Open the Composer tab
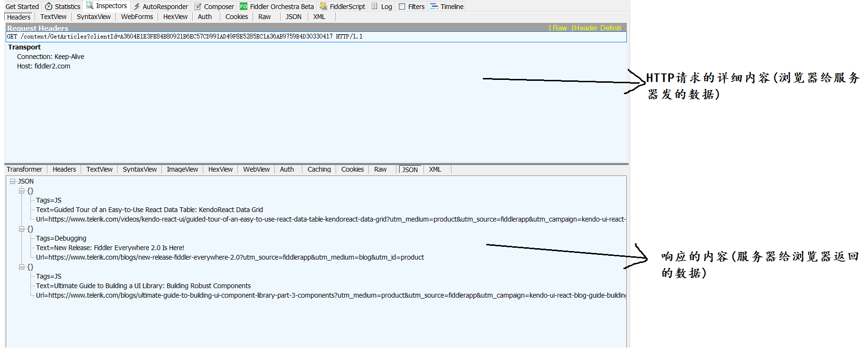Viewport: 868px width, 349px height. pos(214,6)
